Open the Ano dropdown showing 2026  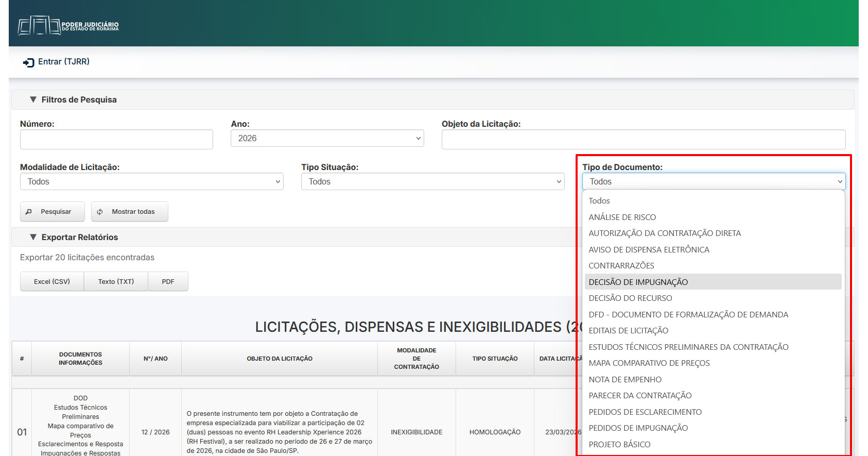327,139
